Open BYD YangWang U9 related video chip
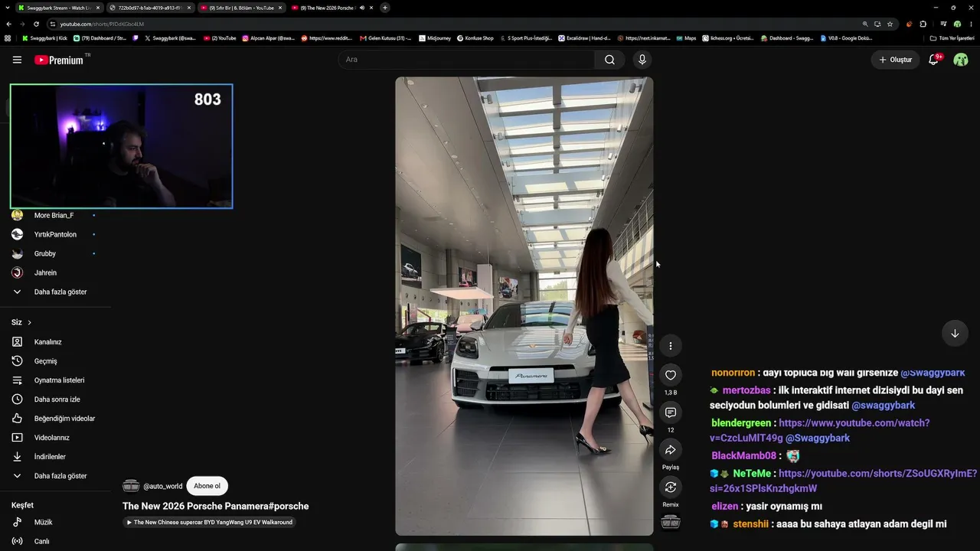The image size is (980, 551). point(210,523)
